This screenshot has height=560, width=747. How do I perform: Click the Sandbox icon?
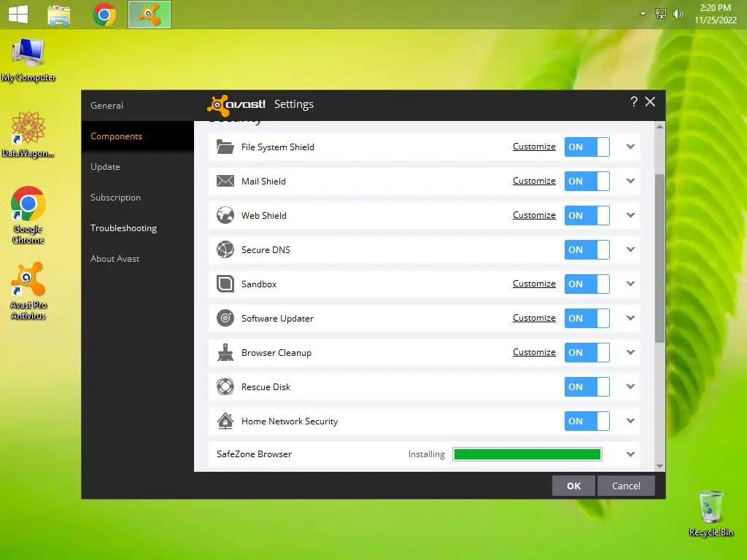pos(225,284)
